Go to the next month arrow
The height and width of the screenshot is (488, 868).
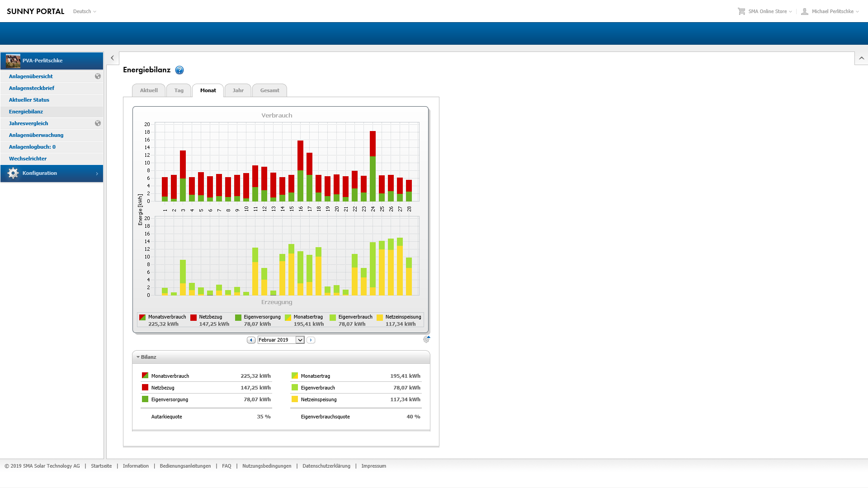coord(311,340)
